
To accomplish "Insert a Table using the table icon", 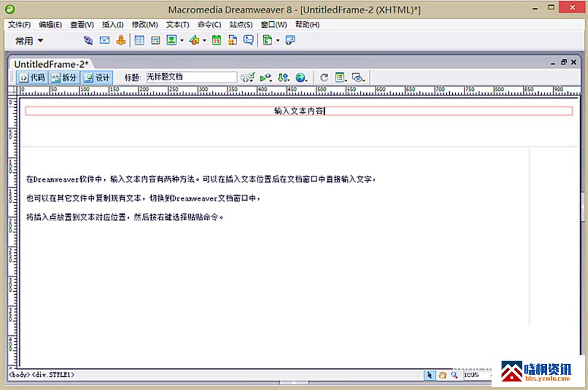I will [x=139, y=40].
